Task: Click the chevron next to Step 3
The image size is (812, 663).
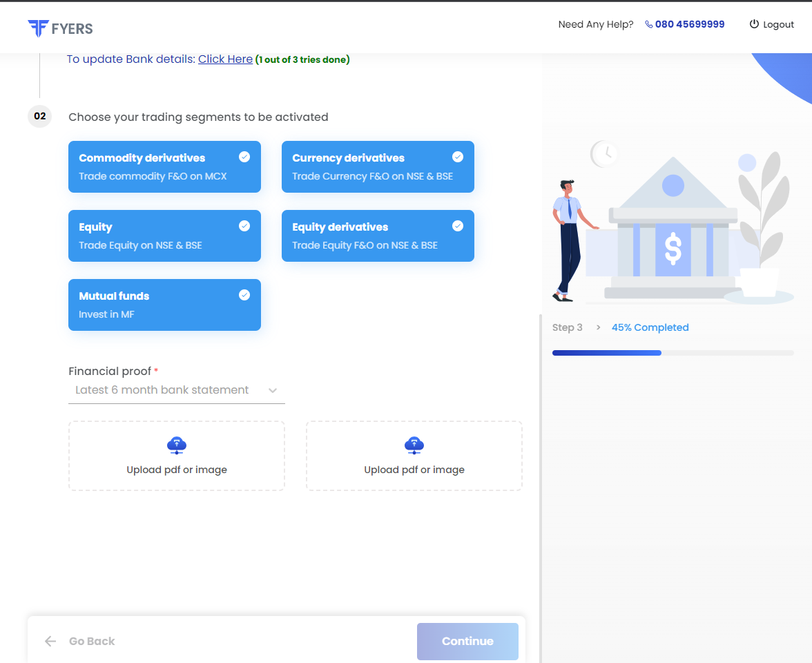Action: pos(598,327)
